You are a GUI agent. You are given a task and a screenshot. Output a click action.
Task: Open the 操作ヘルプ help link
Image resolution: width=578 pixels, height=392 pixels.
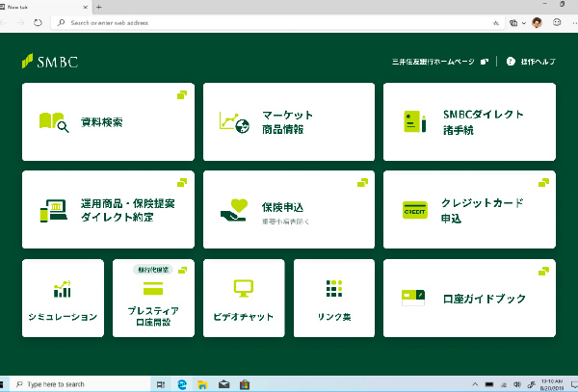538,62
